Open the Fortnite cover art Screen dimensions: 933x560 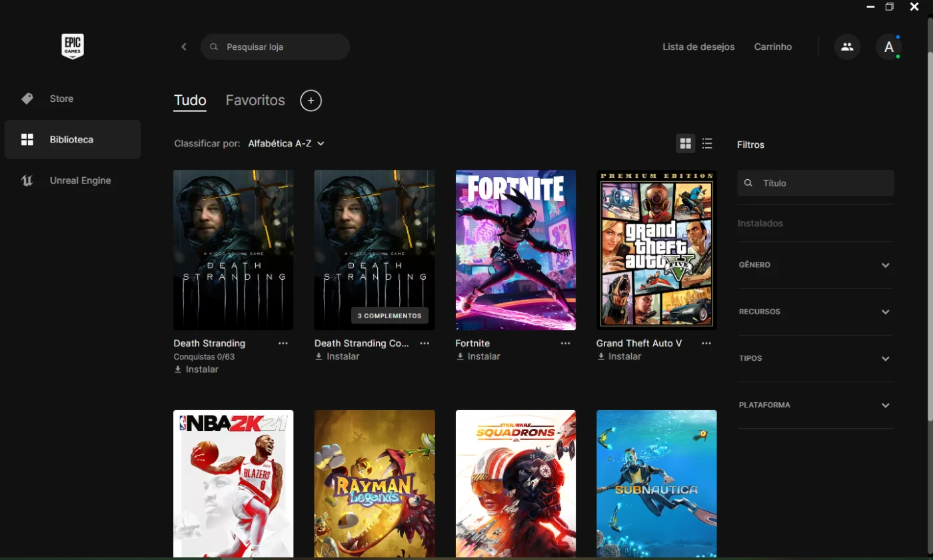tap(516, 250)
